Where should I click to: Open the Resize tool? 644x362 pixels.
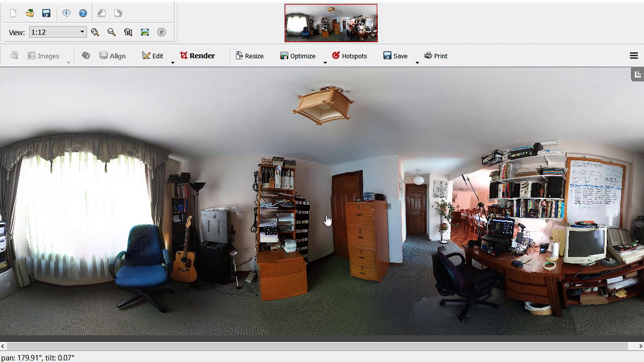tap(250, 56)
